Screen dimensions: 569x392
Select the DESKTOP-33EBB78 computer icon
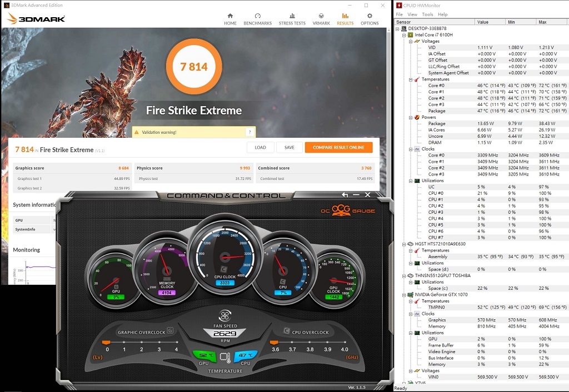coord(403,28)
